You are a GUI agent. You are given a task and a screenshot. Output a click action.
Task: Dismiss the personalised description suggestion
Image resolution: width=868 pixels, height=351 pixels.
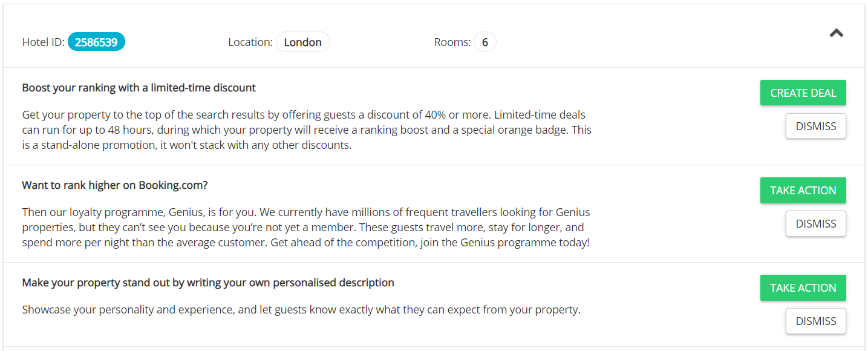(x=815, y=321)
